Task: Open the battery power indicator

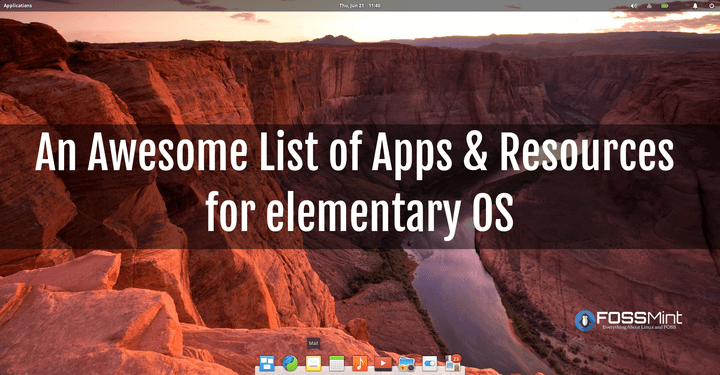Action: tap(664, 6)
